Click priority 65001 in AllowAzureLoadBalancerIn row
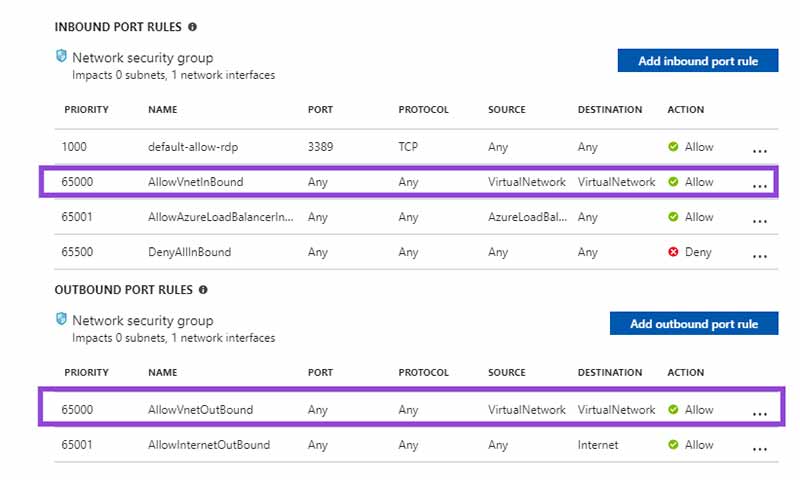Image resolution: width=800 pixels, height=480 pixels. point(77,217)
